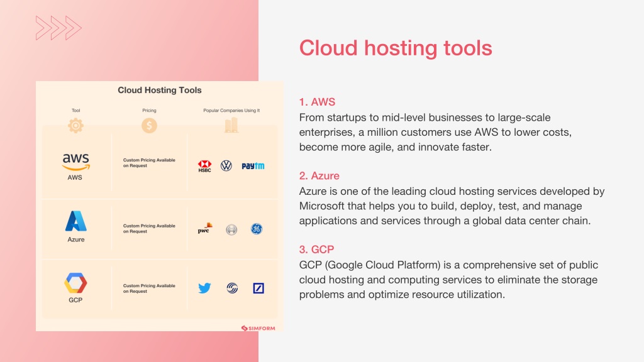Click the "AWS" label below the aws logo
Viewport: 644px width, 362px height.
coord(75,177)
